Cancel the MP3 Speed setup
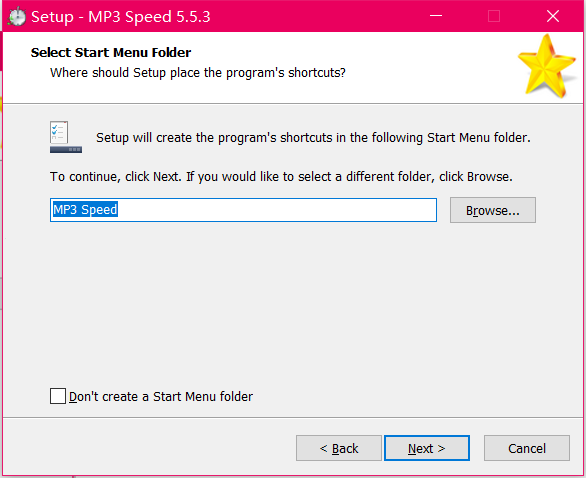 coord(527,448)
